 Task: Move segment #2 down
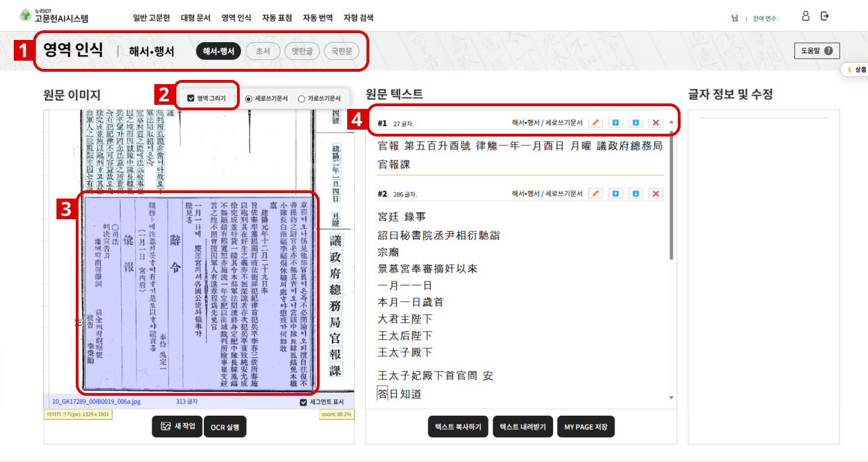coord(636,194)
